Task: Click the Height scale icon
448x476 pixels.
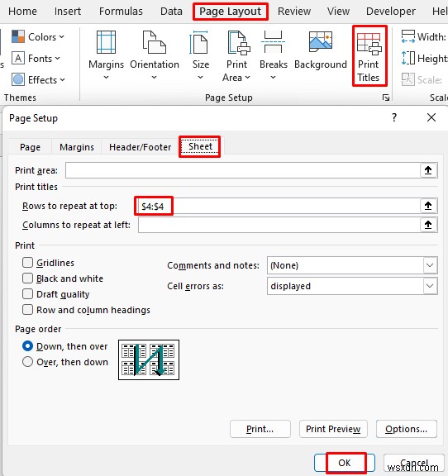Action: [407, 58]
